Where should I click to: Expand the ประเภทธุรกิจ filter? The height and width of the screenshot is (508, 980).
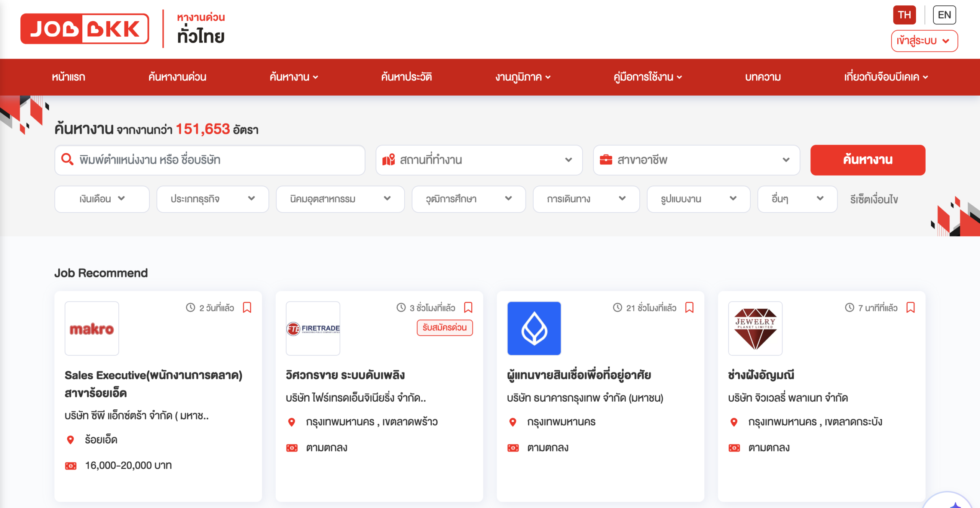212,199
